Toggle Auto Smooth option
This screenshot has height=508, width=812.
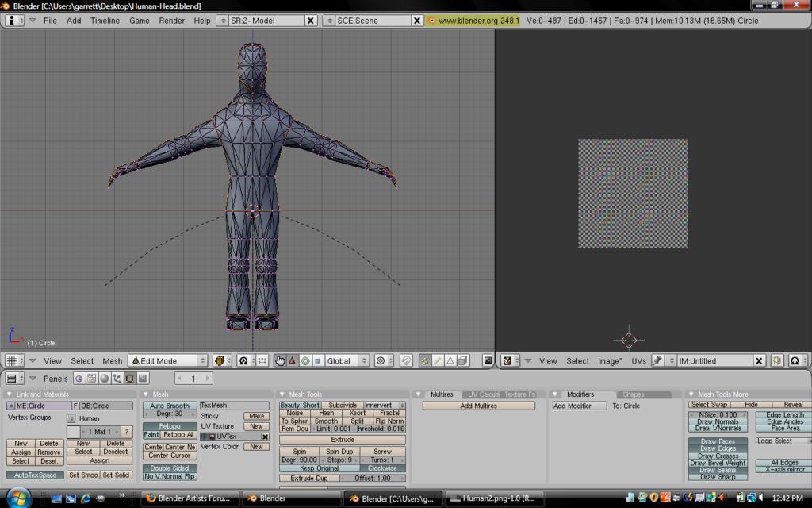(x=170, y=406)
